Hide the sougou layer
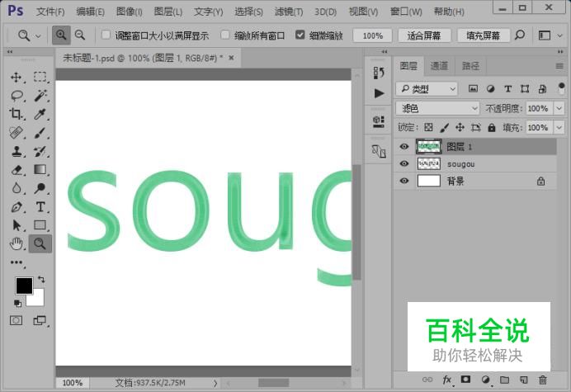The image size is (571, 392). coord(403,163)
